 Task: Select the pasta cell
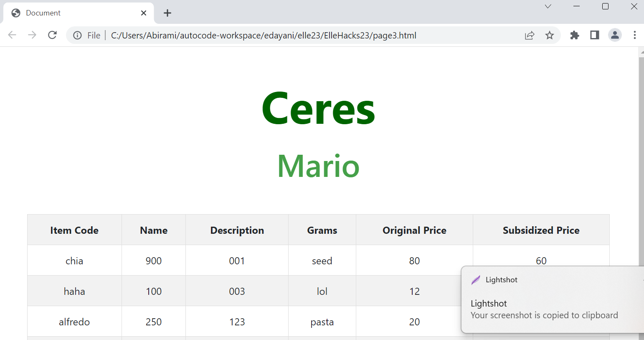[x=322, y=322]
